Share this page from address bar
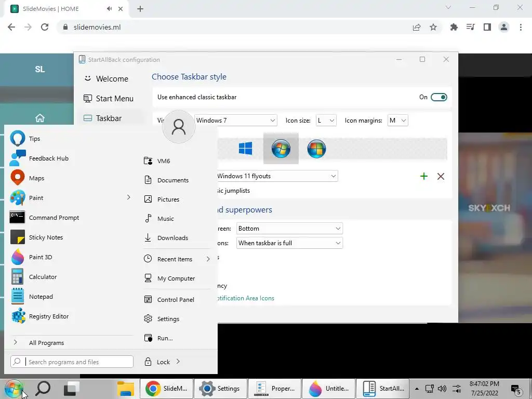532x399 pixels. pos(417,27)
